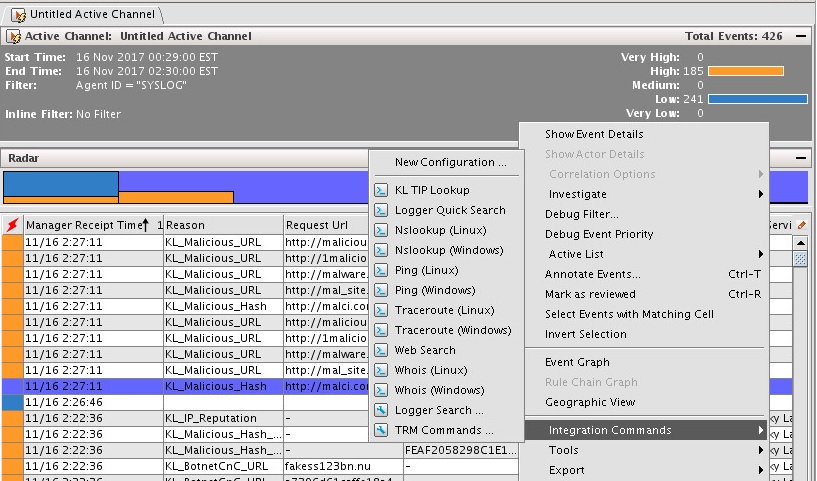
Task: Click the TRM Commands wrench icon
Action: (x=381, y=430)
